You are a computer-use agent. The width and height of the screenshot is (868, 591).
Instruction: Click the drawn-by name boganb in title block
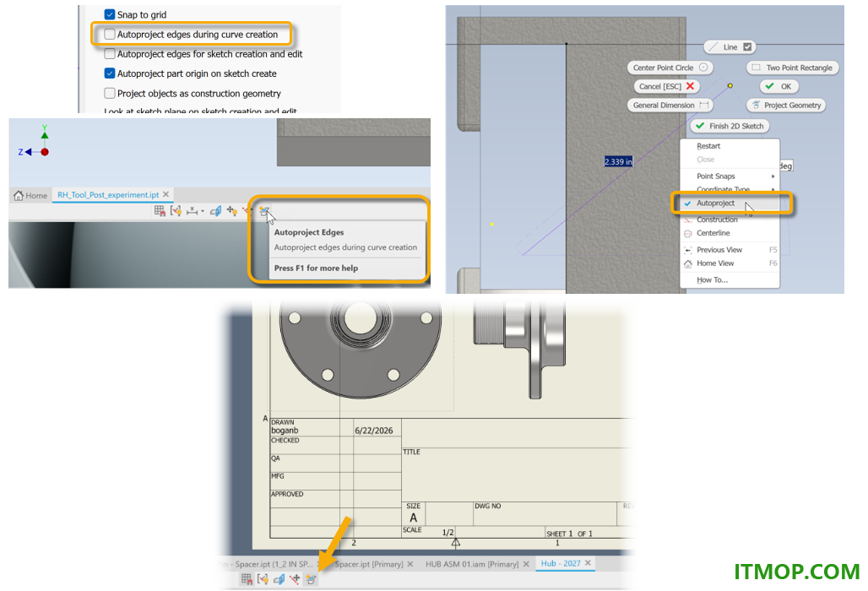coord(285,431)
